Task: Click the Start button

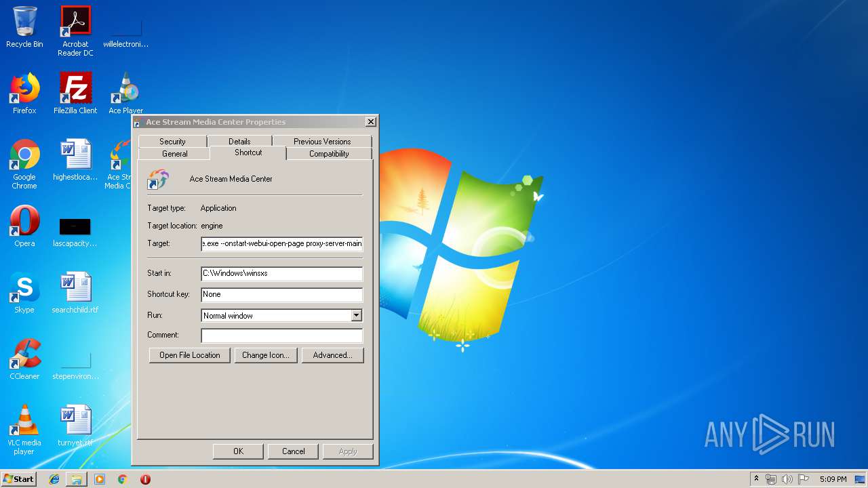Action: 19,479
